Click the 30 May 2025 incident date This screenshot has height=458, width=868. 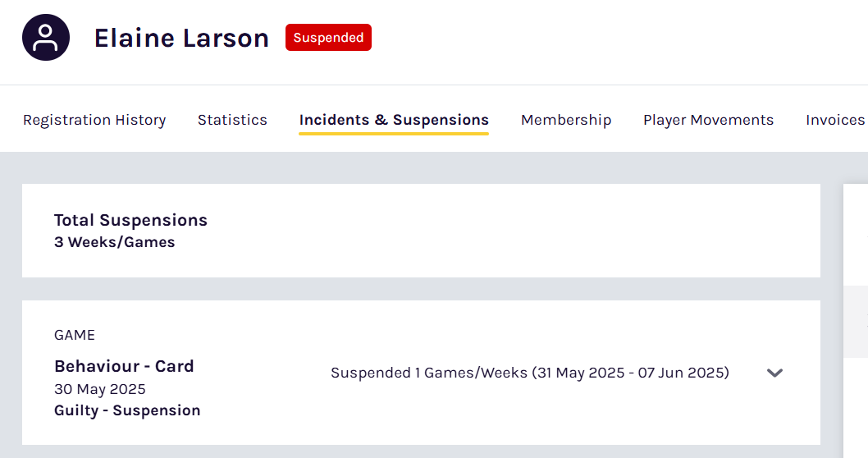[x=99, y=389]
